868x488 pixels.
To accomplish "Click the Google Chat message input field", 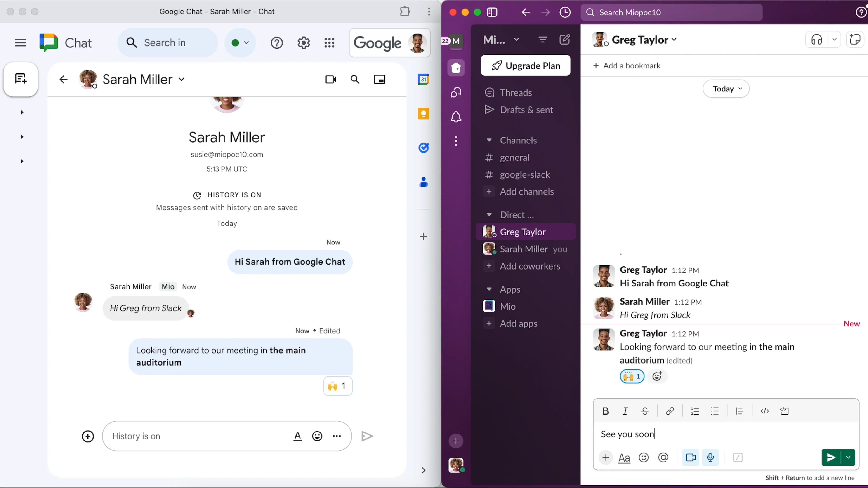I will pyautogui.click(x=199, y=436).
